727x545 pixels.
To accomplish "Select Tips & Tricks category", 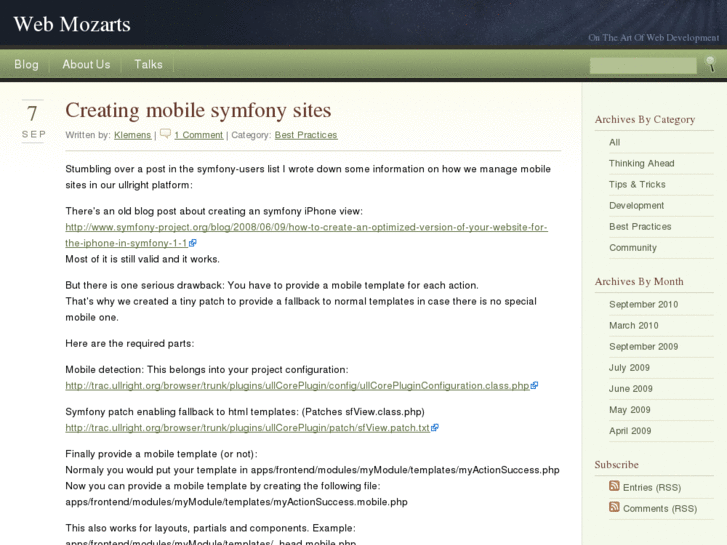I will [637, 185].
